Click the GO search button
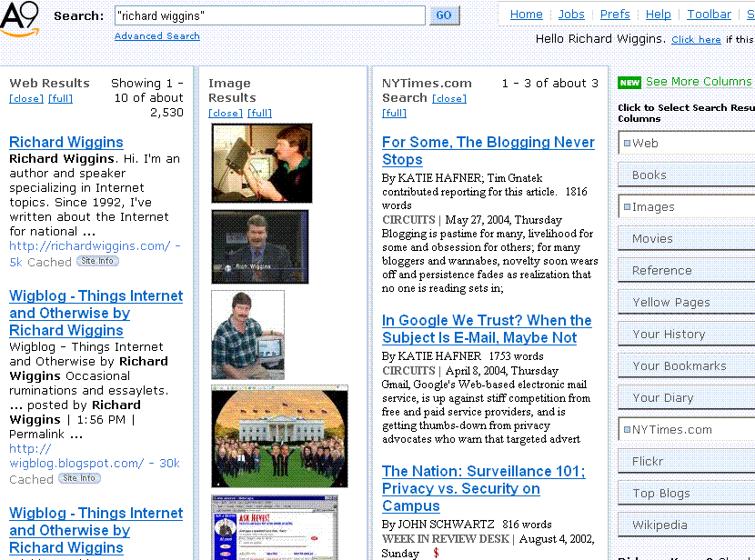755x560 pixels. click(444, 15)
